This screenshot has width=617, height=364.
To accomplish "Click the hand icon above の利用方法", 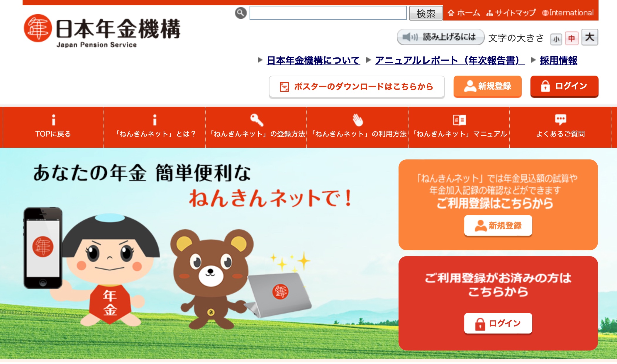I will pyautogui.click(x=358, y=120).
